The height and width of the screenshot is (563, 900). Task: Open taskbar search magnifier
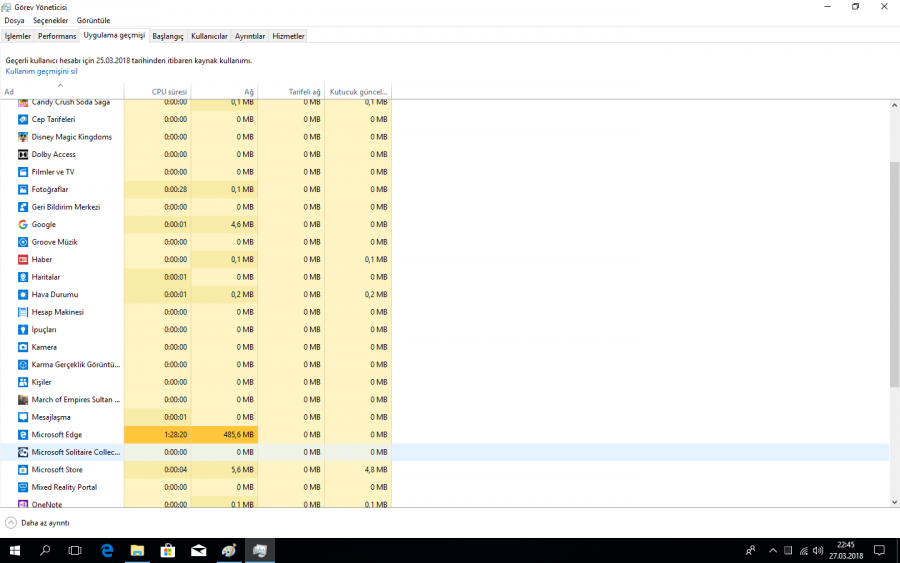pyautogui.click(x=45, y=551)
